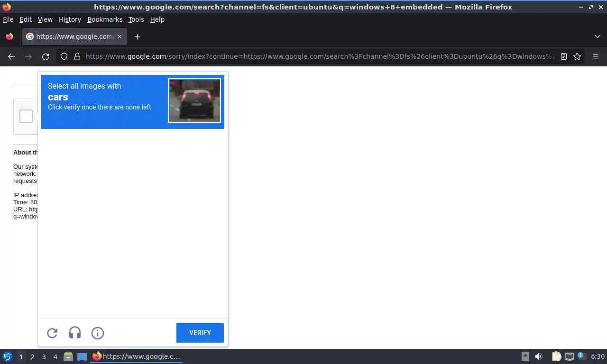
Task: Open the Bookmarks menu
Action: pyautogui.click(x=105, y=19)
